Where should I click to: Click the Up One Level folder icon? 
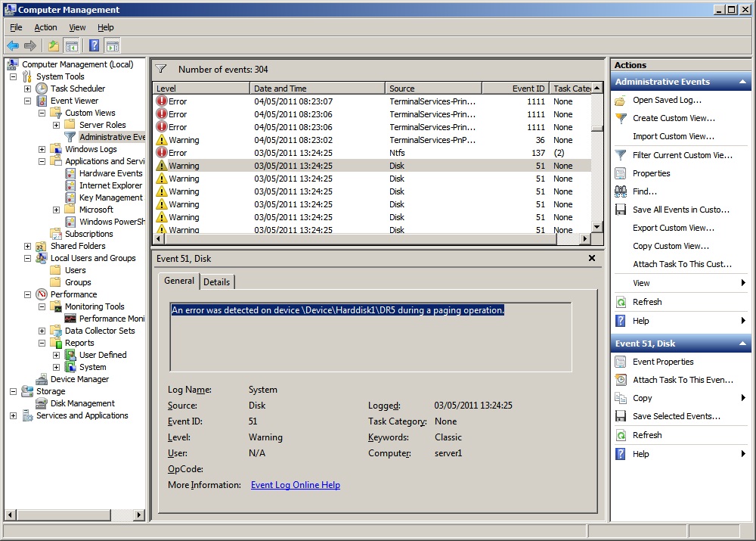point(54,45)
